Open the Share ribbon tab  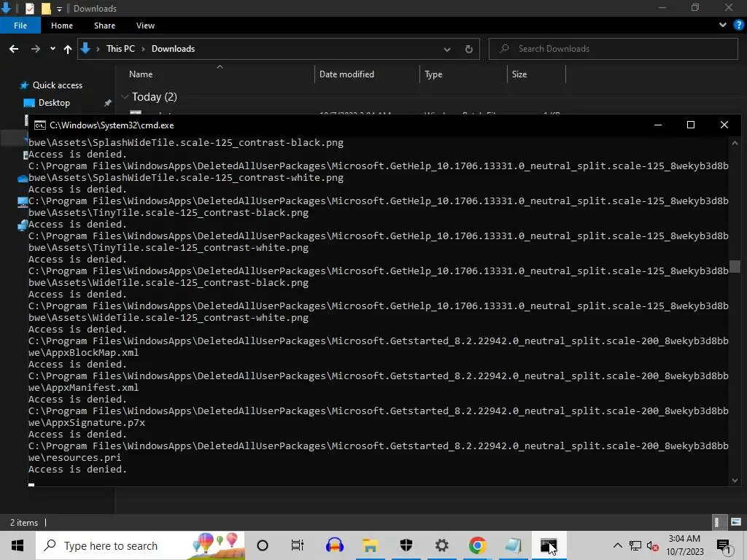(x=104, y=26)
